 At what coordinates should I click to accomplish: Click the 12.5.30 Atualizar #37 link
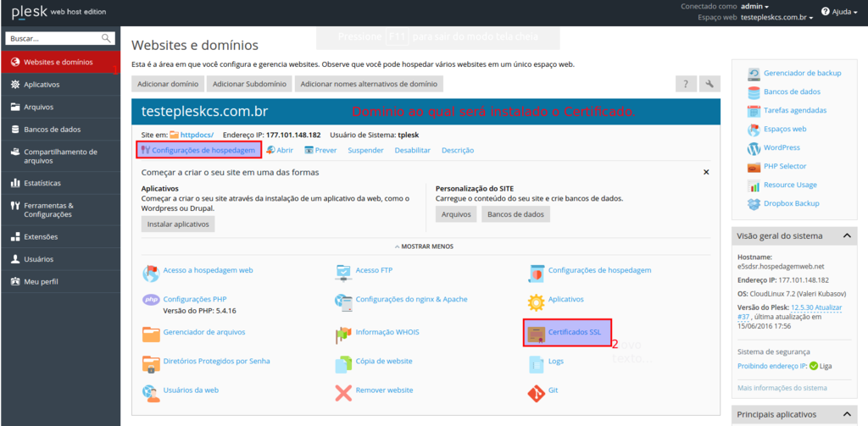tap(789, 312)
